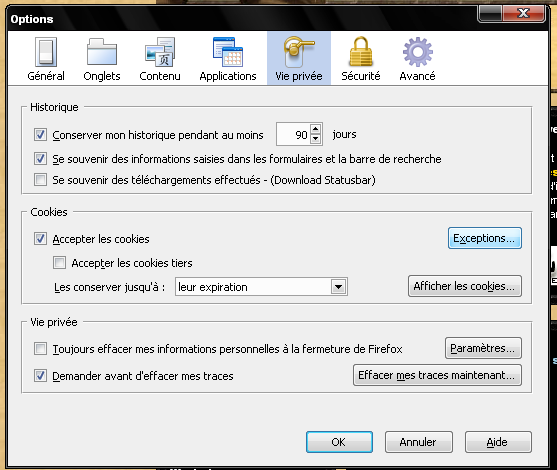The image size is (557, 470).
Task: Check Toujours effacer mes informations personnelles
Action: tap(40, 349)
